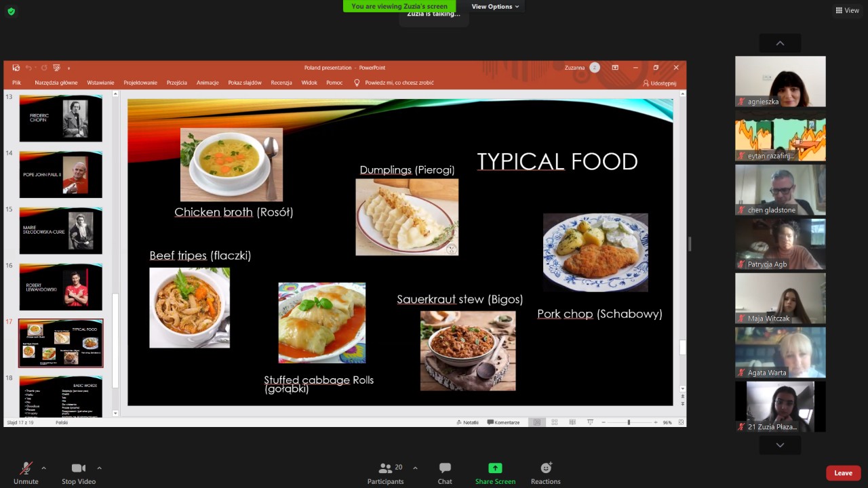Open the Pokaz slajdów tab
Image resolution: width=868 pixels, height=488 pixels.
[x=245, y=83]
